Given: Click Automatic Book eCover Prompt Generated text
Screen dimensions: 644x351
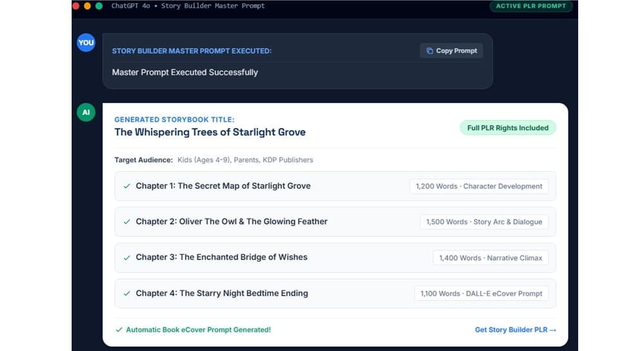Looking at the screenshot, I should [x=198, y=330].
